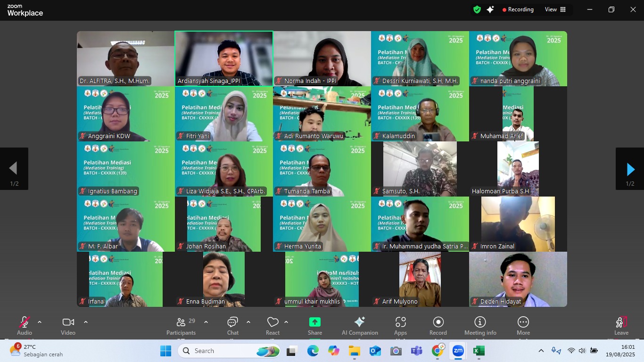644x362 pixels.
Task: Click the green encryption shield icon
Action: tap(477, 9)
